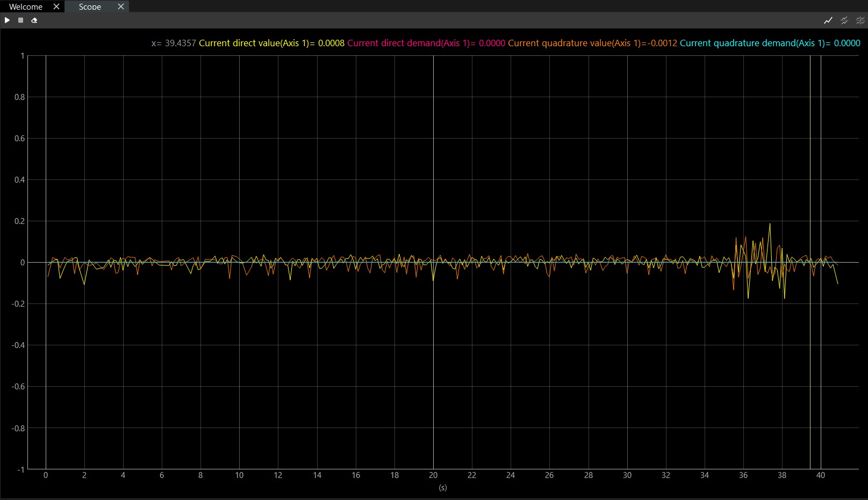Click the vertical marker line at 40 seconds

coord(821,161)
